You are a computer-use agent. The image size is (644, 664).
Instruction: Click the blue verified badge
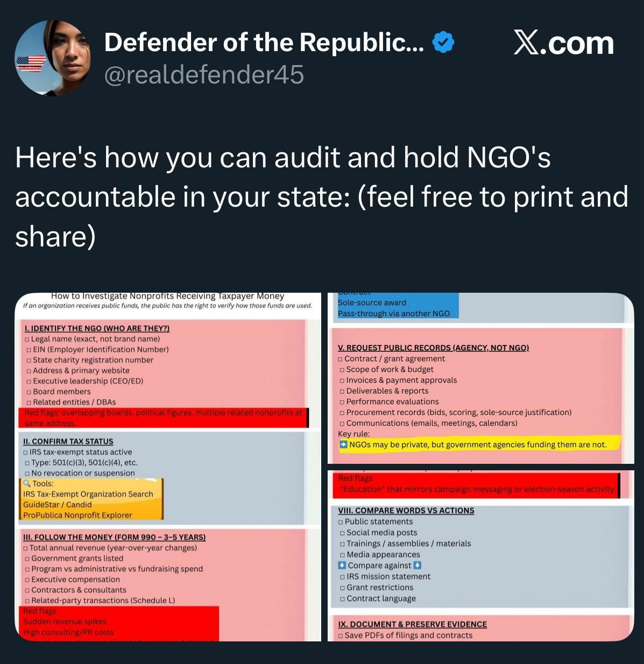444,43
